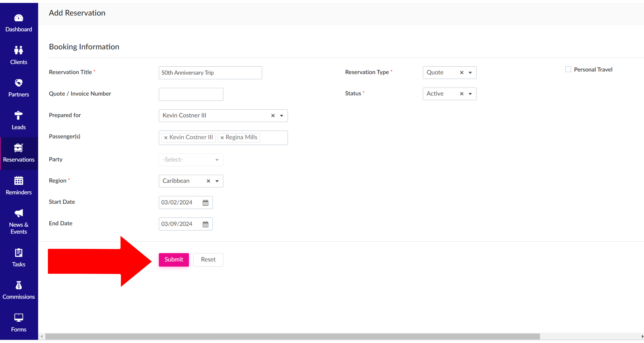Open Leads signpost icon
Screen dimensions: 644x343
[19, 116]
